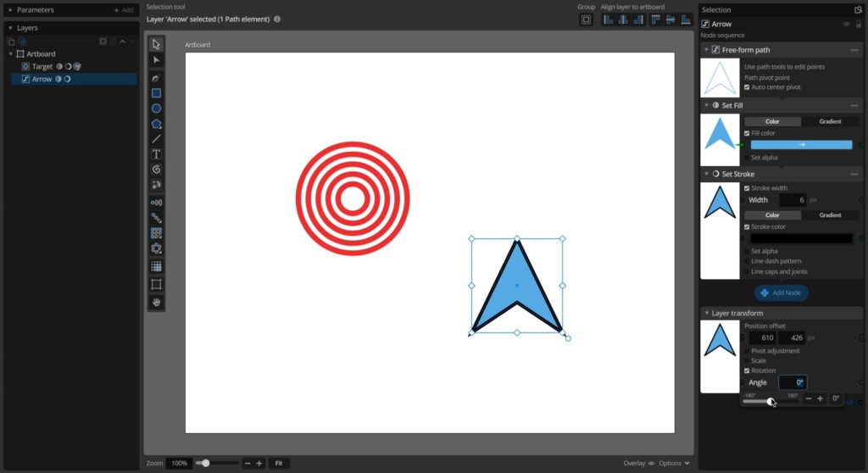Uncheck the Auto center pivot checkbox
Image resolution: width=868 pixels, height=473 pixels.
pyautogui.click(x=747, y=87)
